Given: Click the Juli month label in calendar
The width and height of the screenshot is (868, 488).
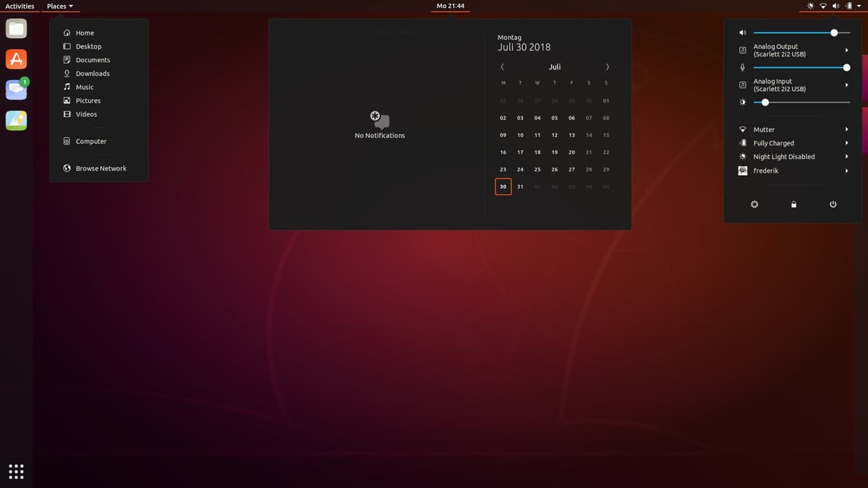Looking at the screenshot, I should point(555,67).
